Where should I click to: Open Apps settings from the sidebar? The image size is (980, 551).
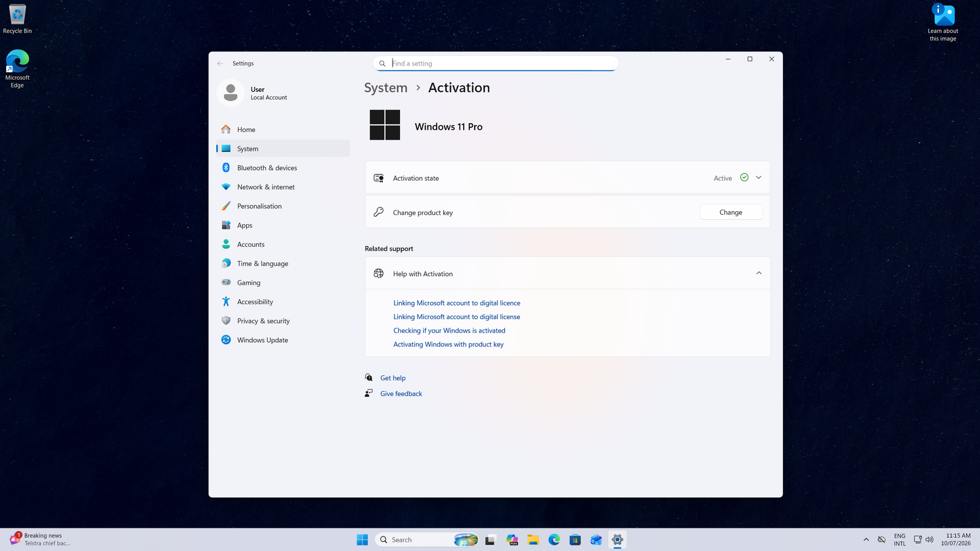pyautogui.click(x=283, y=225)
